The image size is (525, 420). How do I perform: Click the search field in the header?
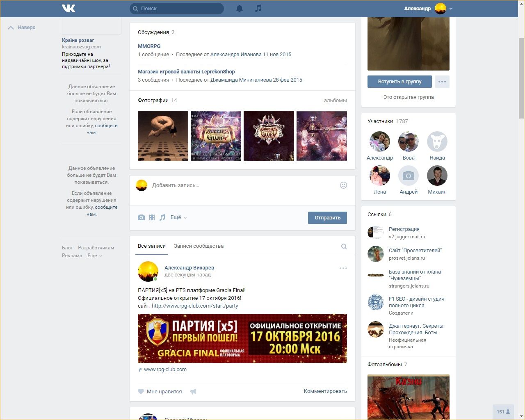coord(177,8)
